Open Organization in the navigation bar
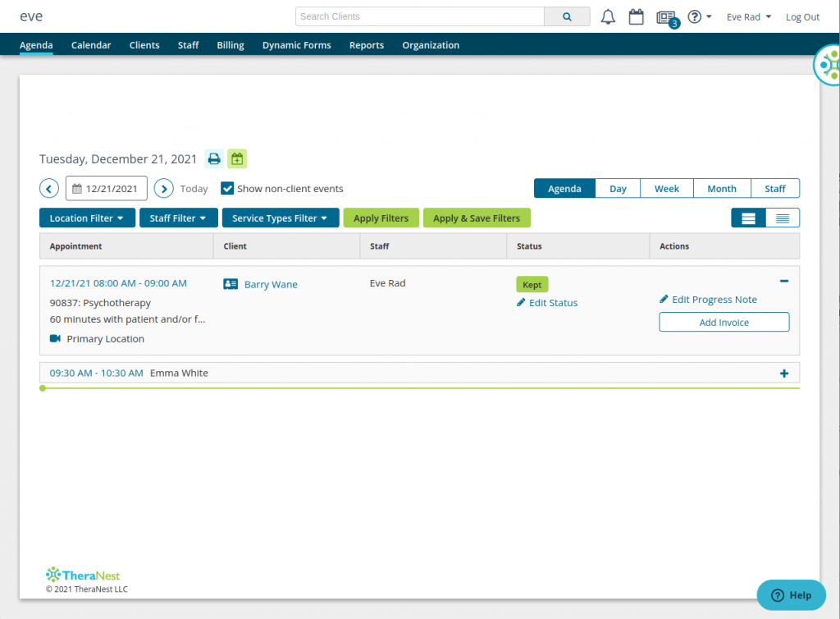Screen dimensions: 840x619 pyautogui.click(x=431, y=45)
